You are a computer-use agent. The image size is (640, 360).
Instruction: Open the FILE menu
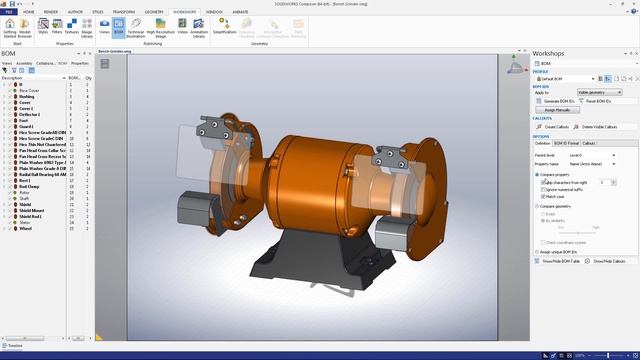click(9, 12)
